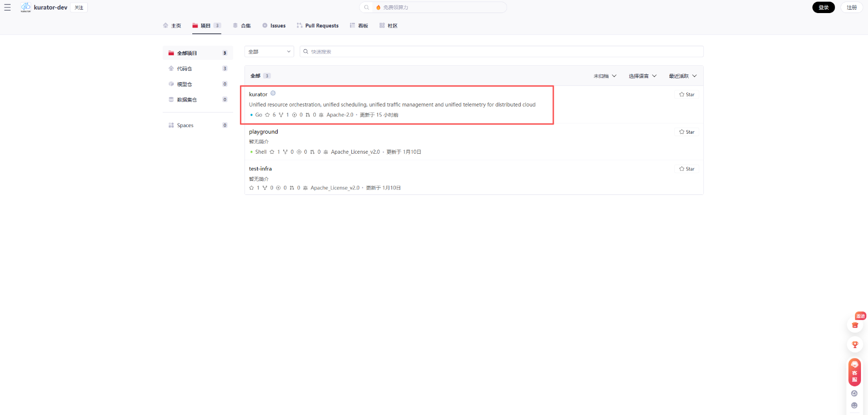Click the flame icon in search bar
The height and width of the screenshot is (415, 868).
(x=379, y=8)
